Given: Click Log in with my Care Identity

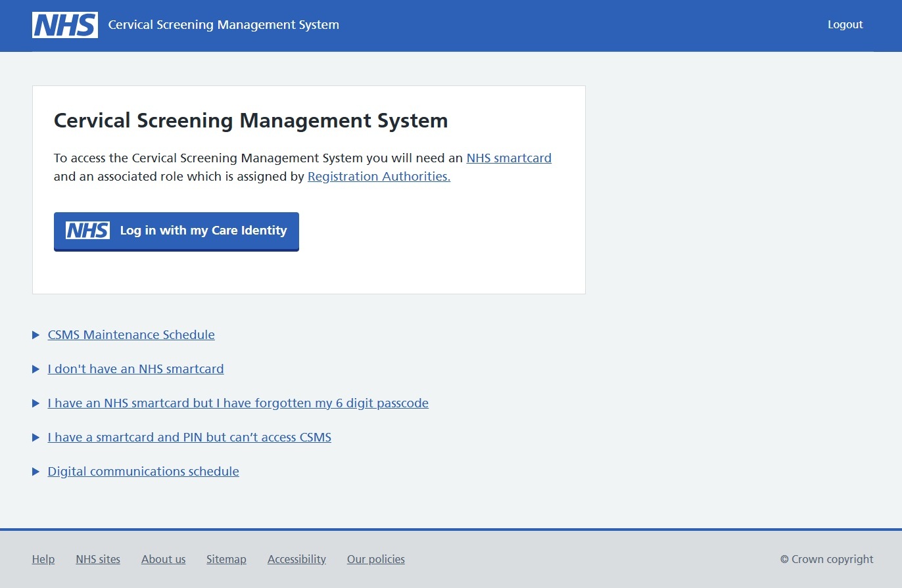Looking at the screenshot, I should [x=176, y=231].
